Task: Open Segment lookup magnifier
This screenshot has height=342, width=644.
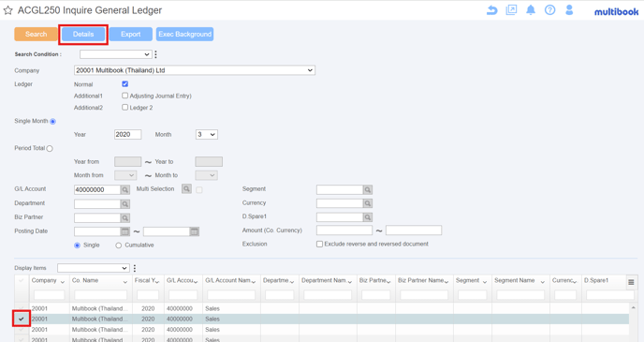Action: pyautogui.click(x=368, y=189)
